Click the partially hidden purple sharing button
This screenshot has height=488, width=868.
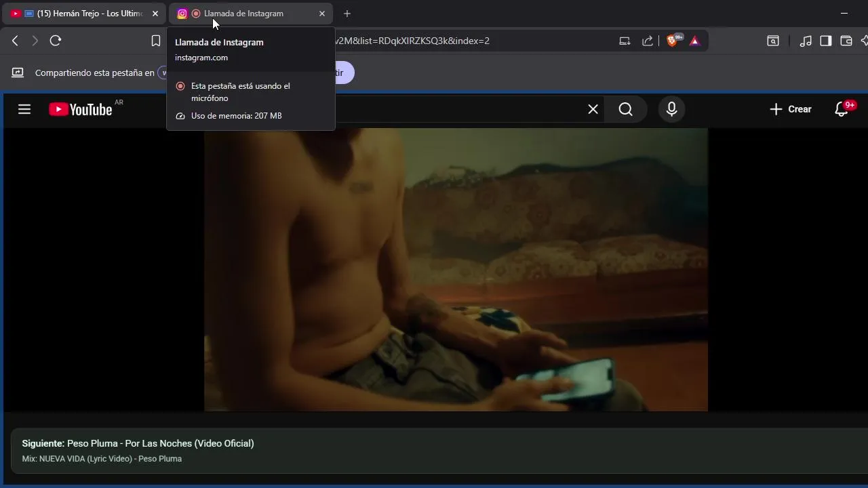pos(344,73)
